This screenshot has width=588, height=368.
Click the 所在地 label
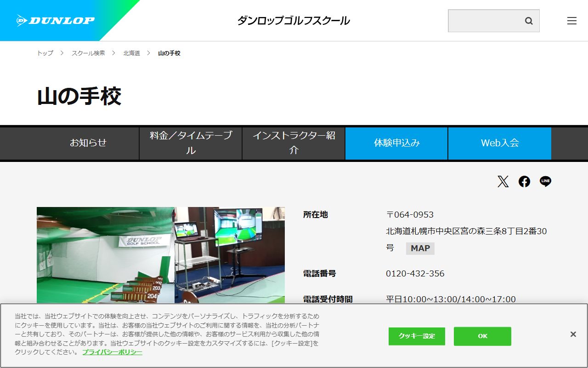(316, 215)
